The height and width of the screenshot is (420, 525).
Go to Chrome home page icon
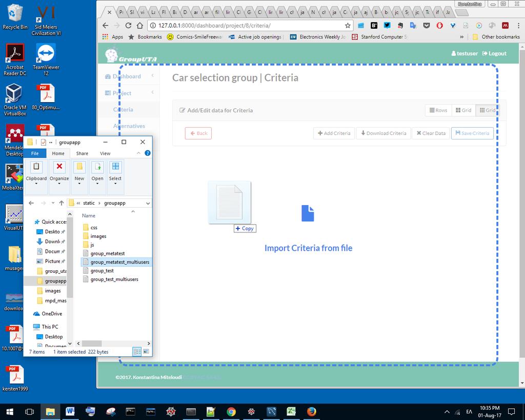click(x=140, y=26)
